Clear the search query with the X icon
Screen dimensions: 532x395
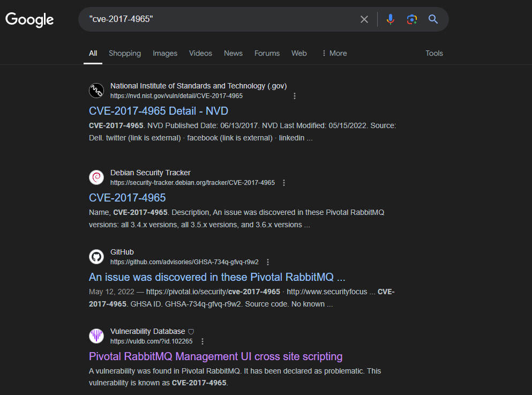click(364, 19)
